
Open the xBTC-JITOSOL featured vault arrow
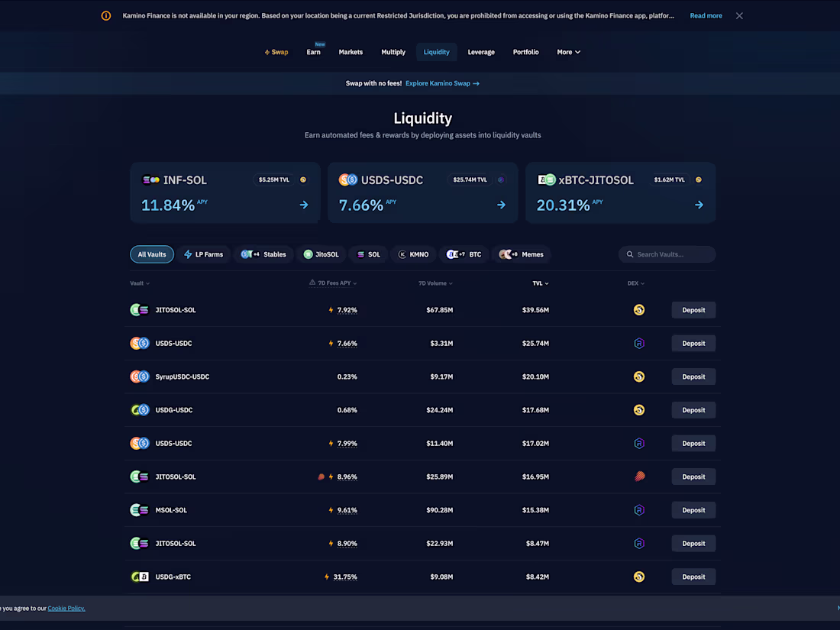point(699,205)
